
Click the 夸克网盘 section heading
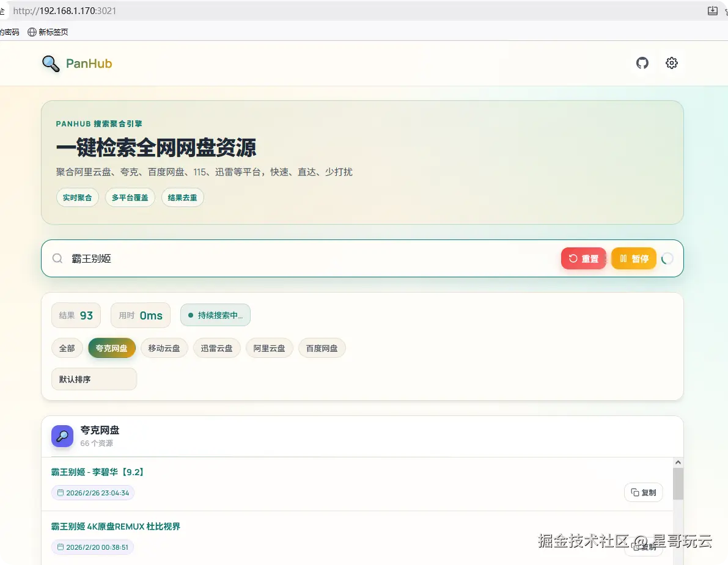[x=100, y=430]
